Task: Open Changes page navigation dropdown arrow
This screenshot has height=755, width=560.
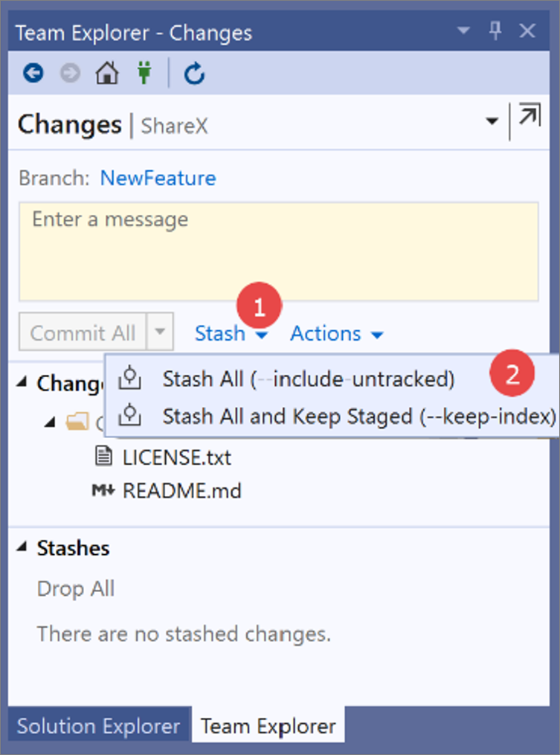Action: 492,121
